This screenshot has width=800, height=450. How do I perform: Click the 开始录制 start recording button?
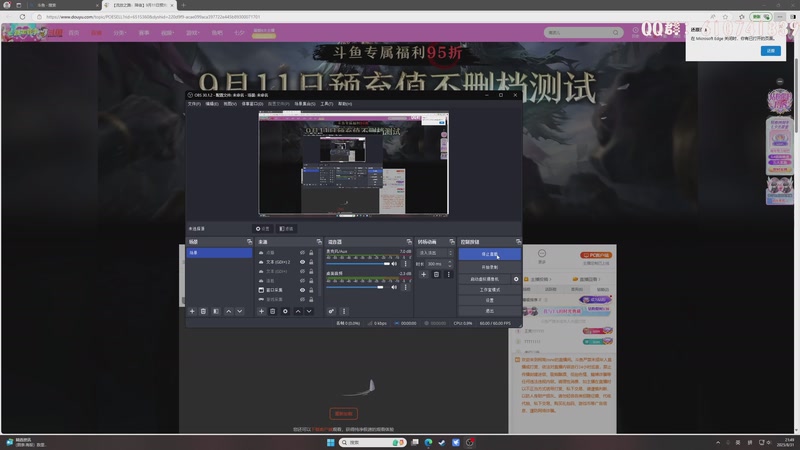pyautogui.click(x=489, y=267)
